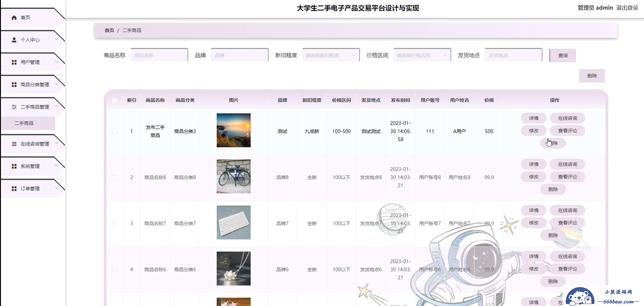Click 首页 in the breadcrumb
The height and width of the screenshot is (306, 644).
click(109, 30)
